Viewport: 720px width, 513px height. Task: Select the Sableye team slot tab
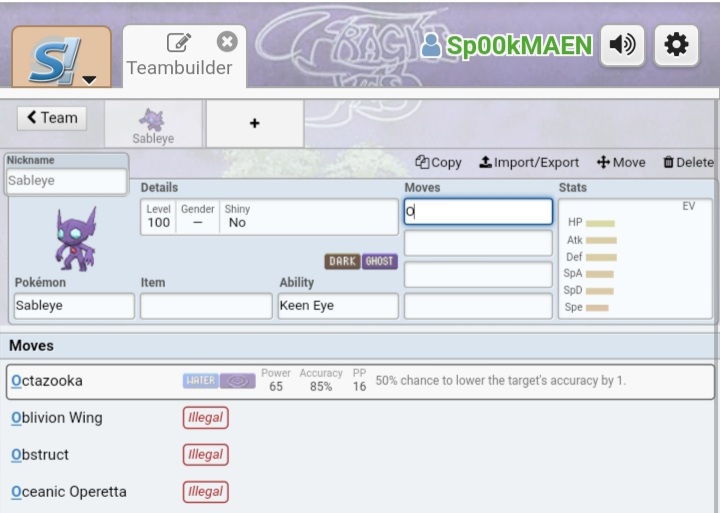153,124
